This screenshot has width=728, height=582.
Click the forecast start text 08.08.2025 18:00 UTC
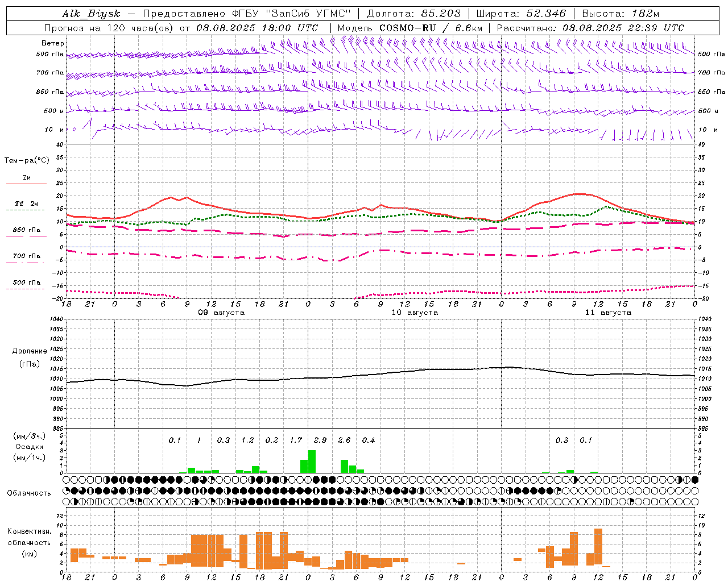pyautogui.click(x=257, y=28)
